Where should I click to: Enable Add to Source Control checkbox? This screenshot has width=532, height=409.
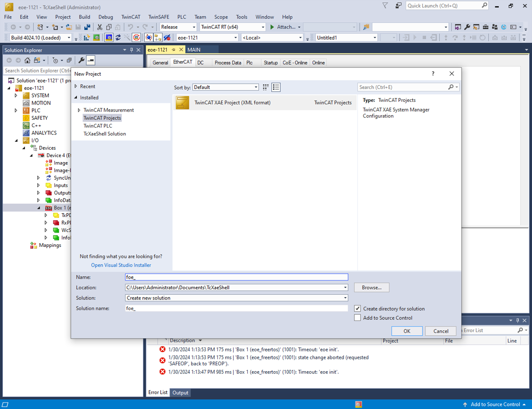(357, 318)
